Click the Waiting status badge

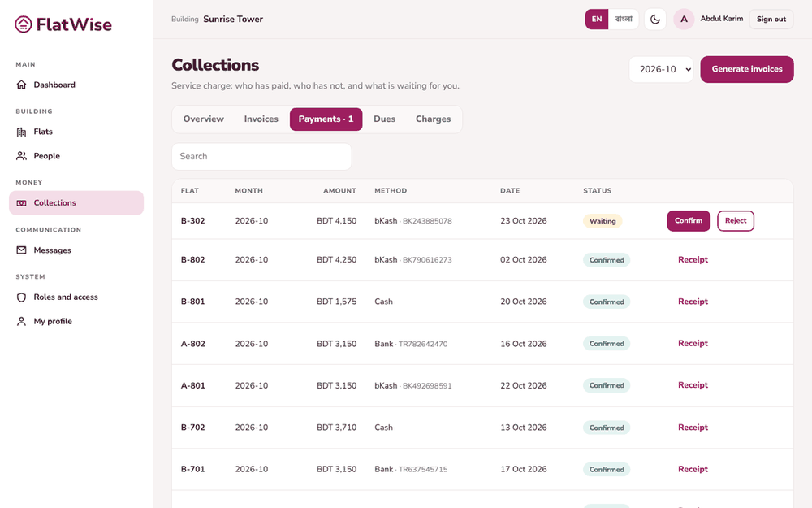pyautogui.click(x=603, y=221)
